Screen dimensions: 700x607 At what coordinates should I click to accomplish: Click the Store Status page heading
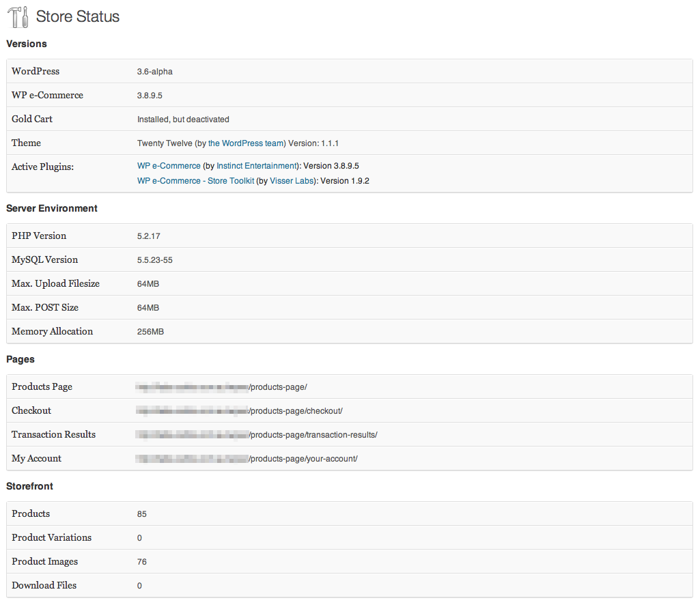pyautogui.click(x=78, y=16)
